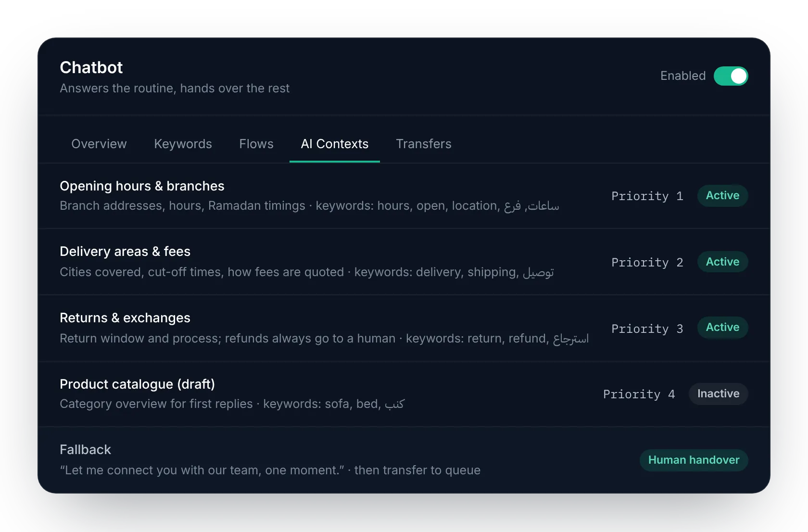808x532 pixels.
Task: Click the subtitle 'Answers the routine, hands over'
Action: click(x=175, y=89)
